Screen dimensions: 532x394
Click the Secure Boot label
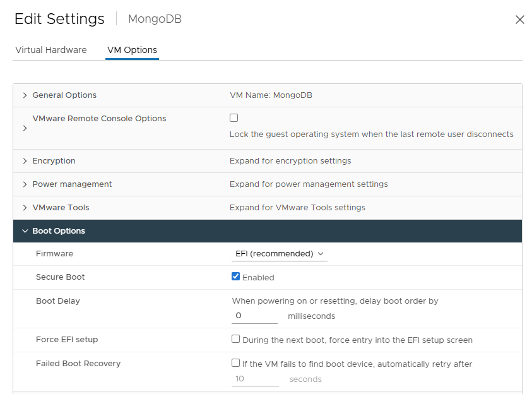(61, 277)
